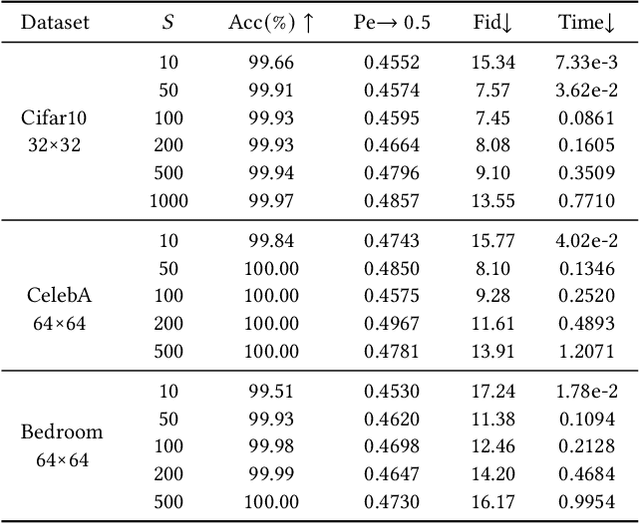Click the Pe value 0.4857

[x=392, y=201]
